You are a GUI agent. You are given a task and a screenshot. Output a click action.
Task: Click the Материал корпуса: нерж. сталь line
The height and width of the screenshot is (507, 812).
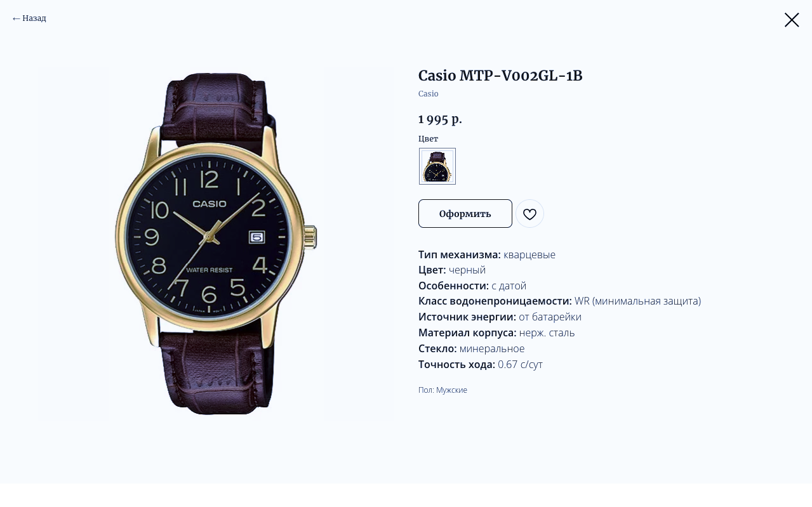[x=496, y=333]
